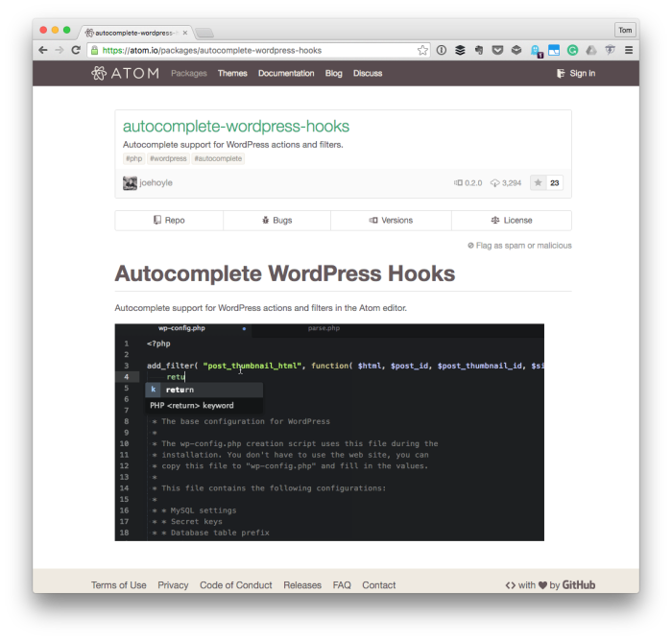
Task: Open the Chrome hamburger menu
Action: 629,50
